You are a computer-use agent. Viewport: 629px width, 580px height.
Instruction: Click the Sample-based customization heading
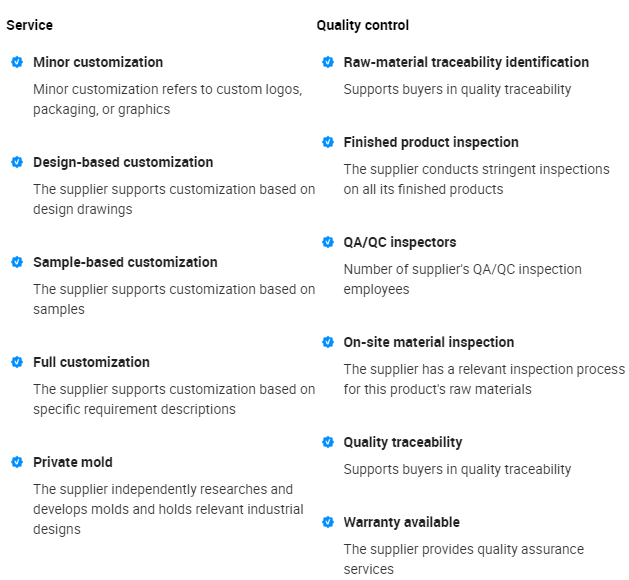(x=125, y=262)
